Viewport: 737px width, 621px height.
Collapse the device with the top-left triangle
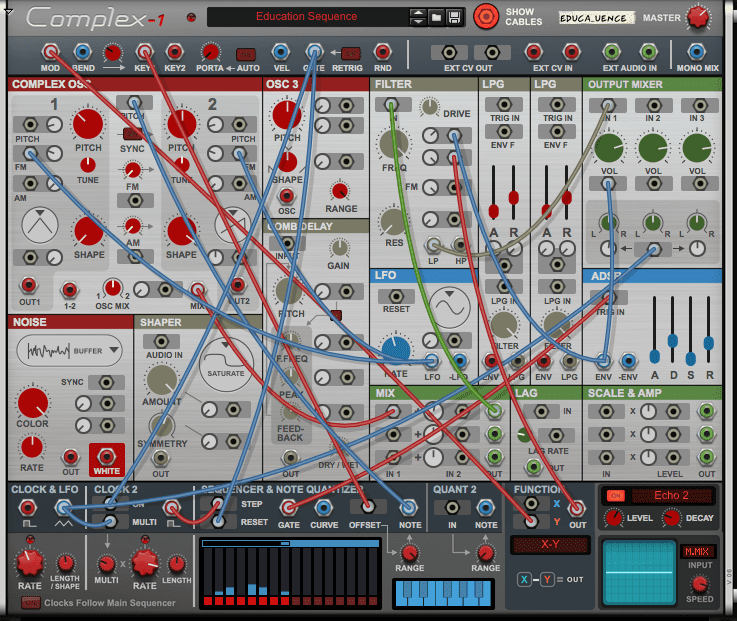8,10
